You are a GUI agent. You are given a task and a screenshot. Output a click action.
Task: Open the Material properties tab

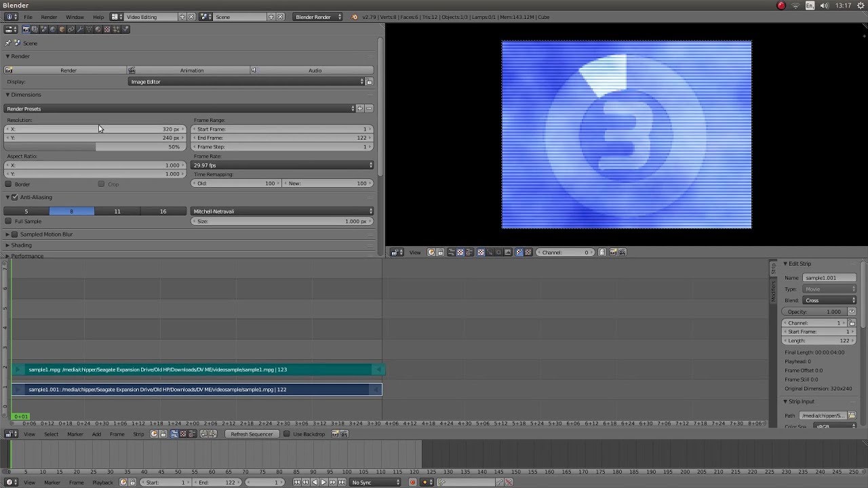click(98, 29)
